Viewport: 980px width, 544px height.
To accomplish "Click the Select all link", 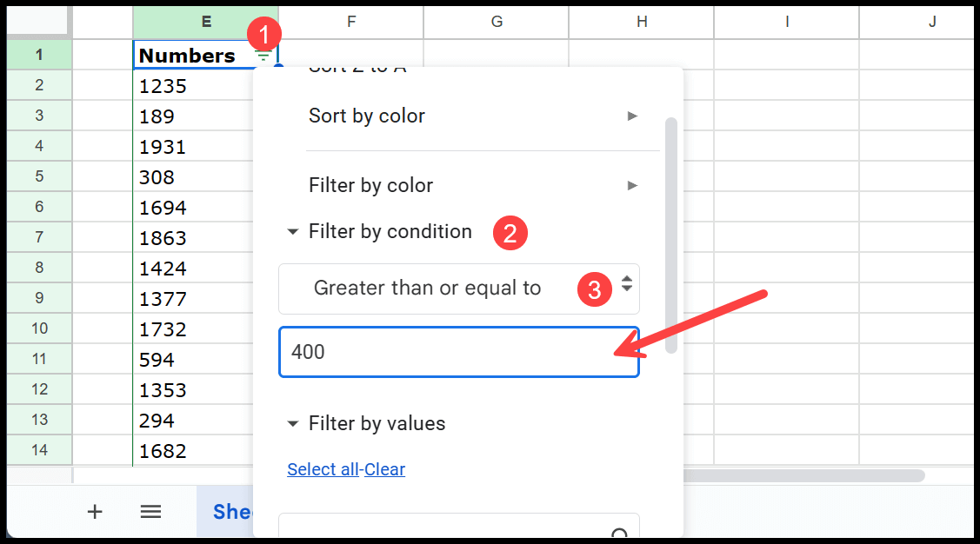I will [x=323, y=469].
